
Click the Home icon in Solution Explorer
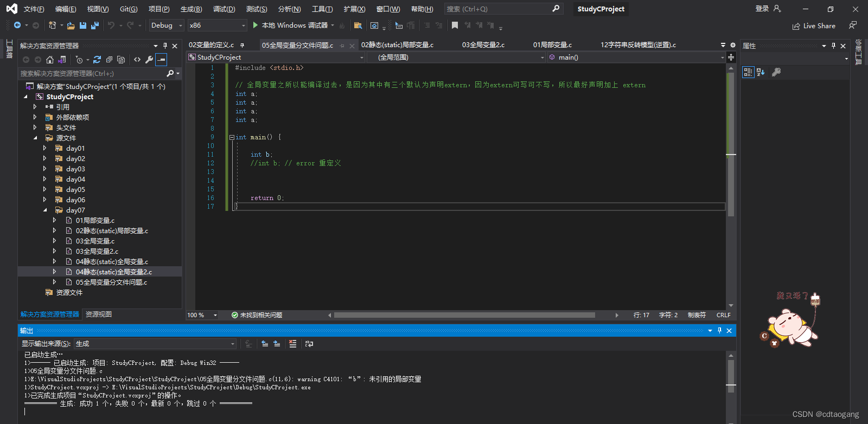pyautogui.click(x=50, y=60)
